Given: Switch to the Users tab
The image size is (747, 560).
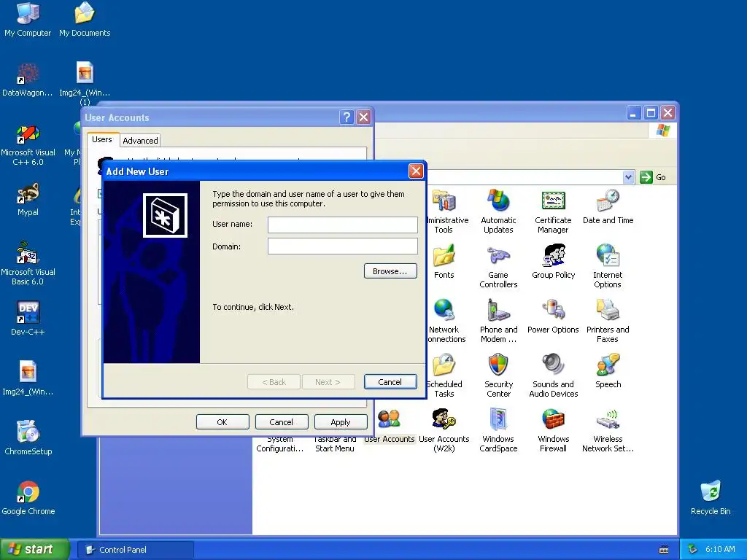Looking at the screenshot, I should click(102, 139).
